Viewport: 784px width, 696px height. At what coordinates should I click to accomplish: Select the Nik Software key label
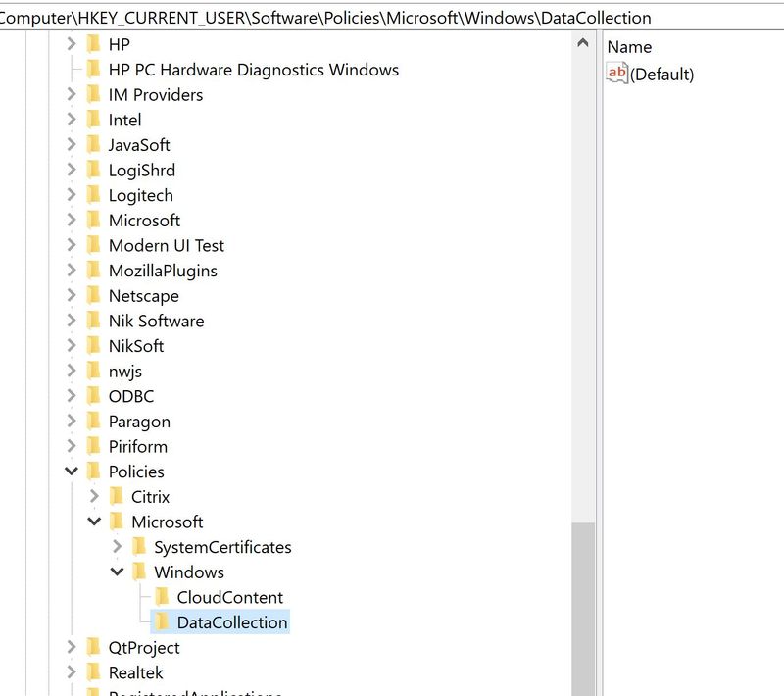(156, 321)
